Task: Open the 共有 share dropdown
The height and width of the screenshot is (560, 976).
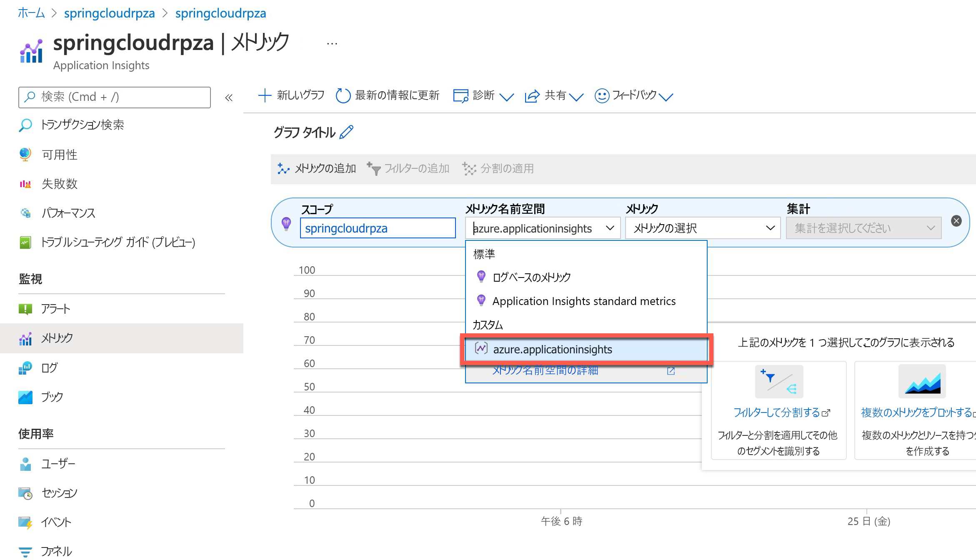Action: click(x=554, y=96)
